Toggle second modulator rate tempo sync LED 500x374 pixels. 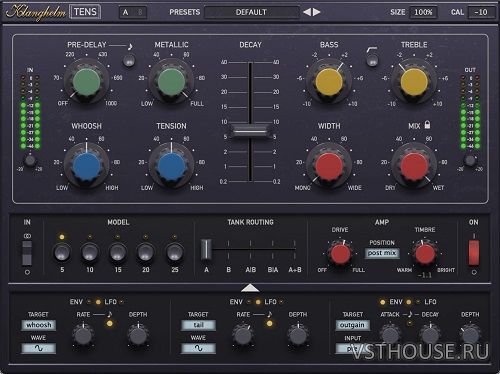270,323
